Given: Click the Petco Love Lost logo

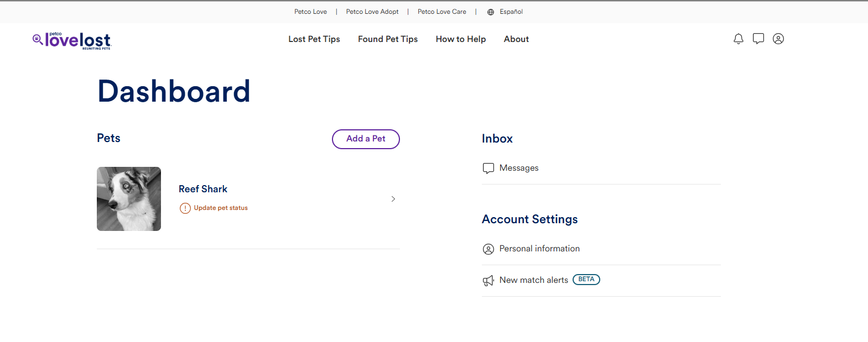Looking at the screenshot, I should [x=72, y=40].
